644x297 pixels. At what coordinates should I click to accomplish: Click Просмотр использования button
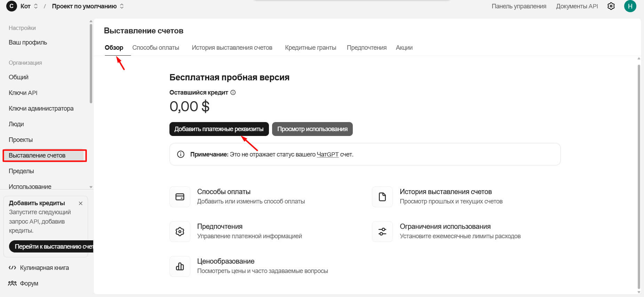tap(312, 129)
